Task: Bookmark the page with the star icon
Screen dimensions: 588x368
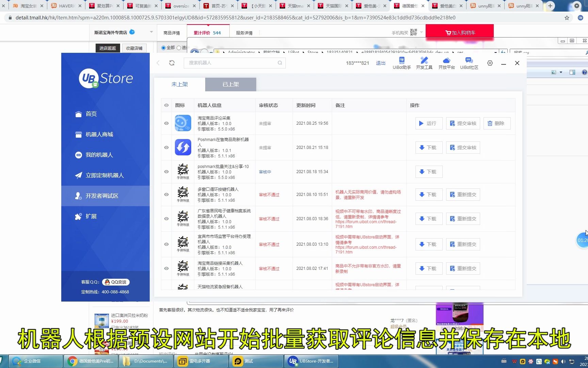Action: click(x=567, y=18)
